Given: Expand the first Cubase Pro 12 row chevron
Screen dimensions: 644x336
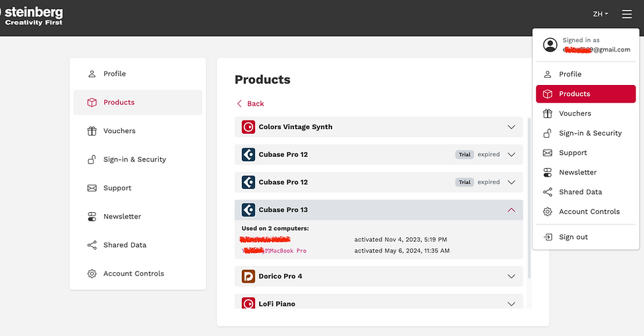Looking at the screenshot, I should point(512,155).
